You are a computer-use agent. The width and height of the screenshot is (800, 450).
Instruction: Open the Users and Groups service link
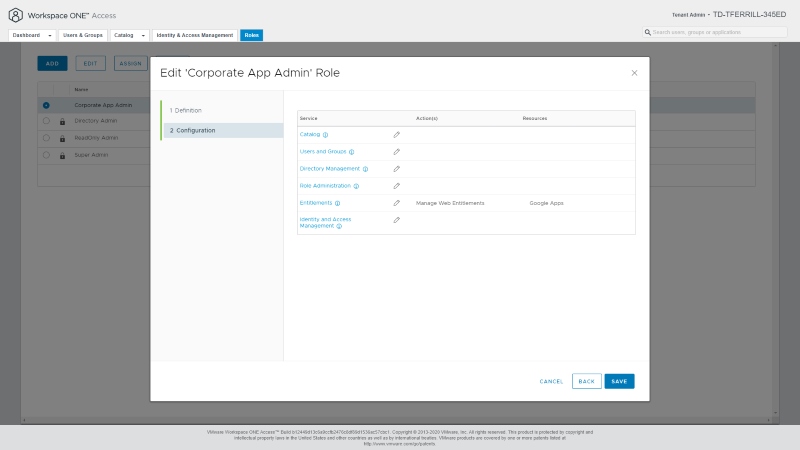pos(323,152)
